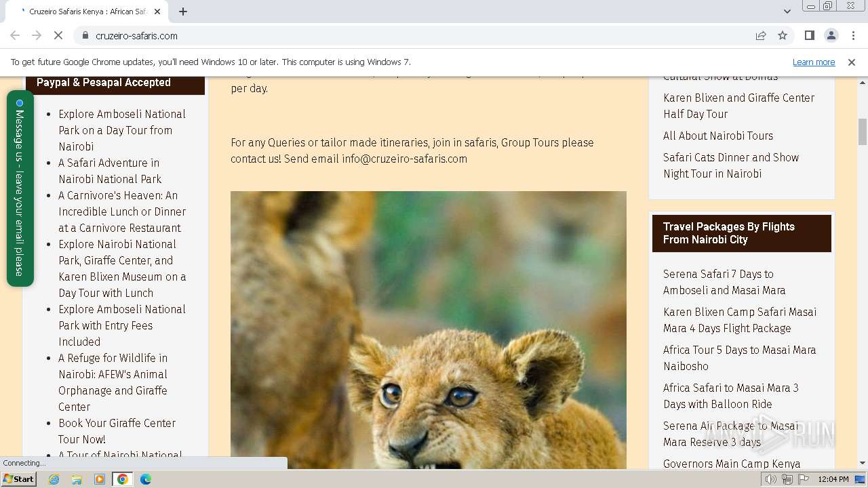Viewport: 868px width, 488px height.
Task: Open Nairobi Park, Giraffe Center, Karen Blixen tour
Action: (122, 268)
